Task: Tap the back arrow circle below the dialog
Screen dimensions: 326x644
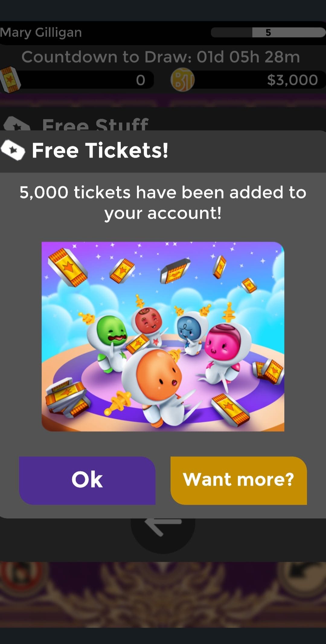Action: 163,529
